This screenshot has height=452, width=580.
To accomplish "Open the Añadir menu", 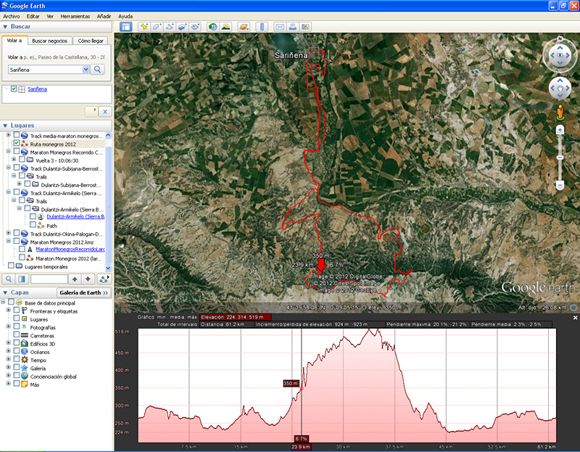I will [104, 16].
